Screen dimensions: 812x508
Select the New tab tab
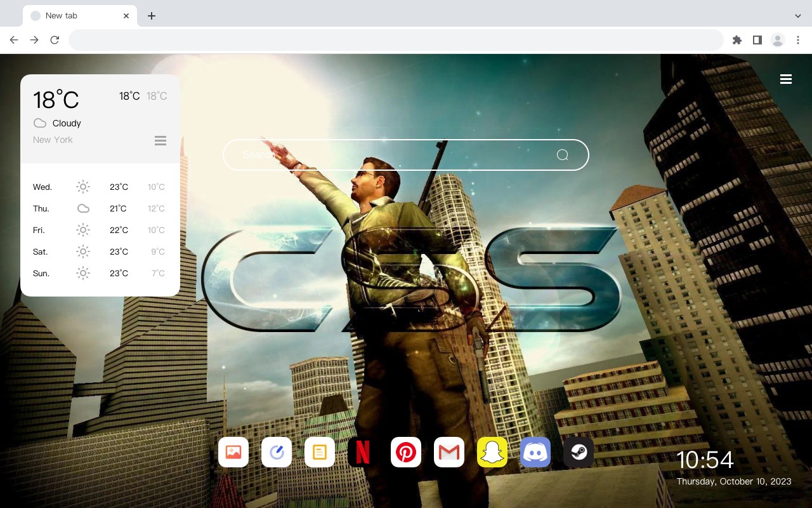tap(80, 16)
